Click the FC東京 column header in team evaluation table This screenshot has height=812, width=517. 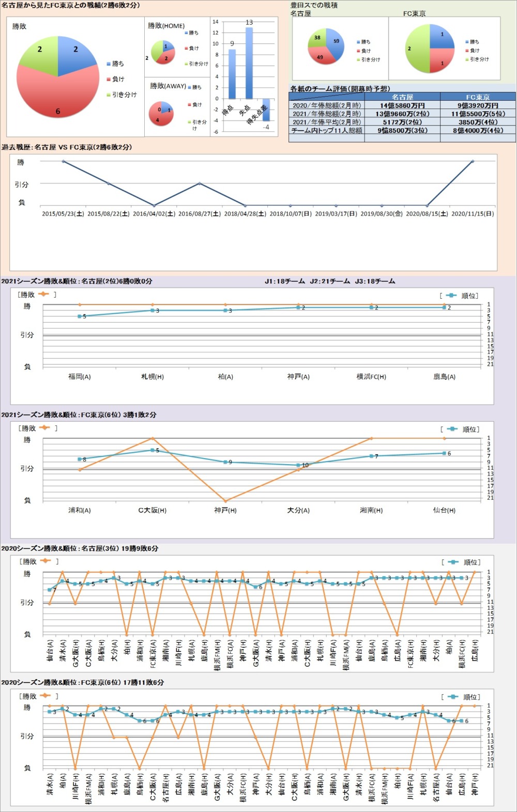[x=478, y=97]
